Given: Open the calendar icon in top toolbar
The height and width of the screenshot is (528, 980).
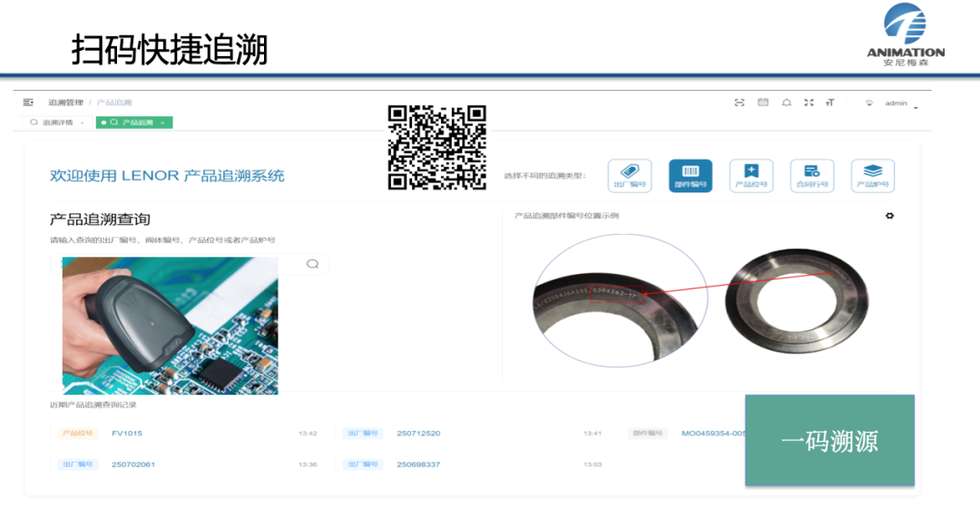Looking at the screenshot, I should (x=763, y=103).
